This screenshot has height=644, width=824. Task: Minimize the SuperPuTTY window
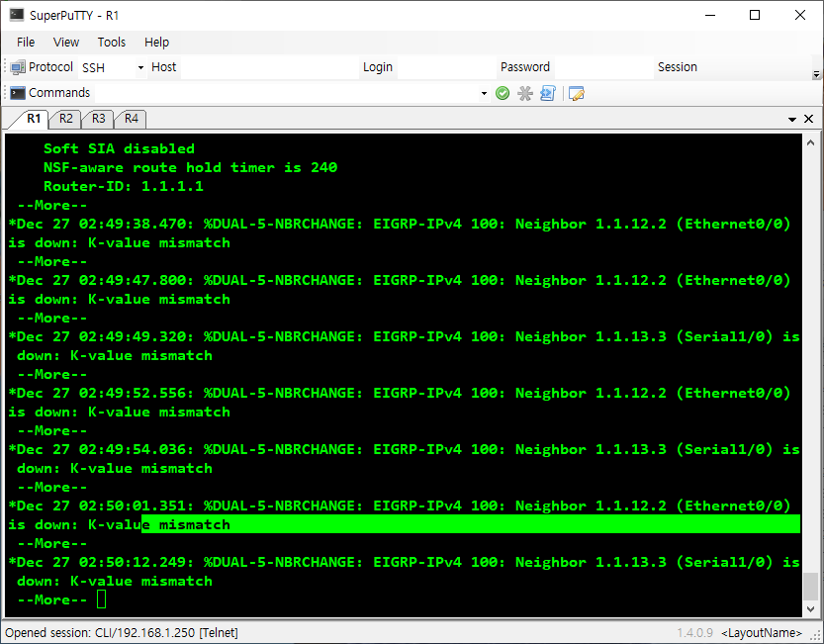(710, 15)
